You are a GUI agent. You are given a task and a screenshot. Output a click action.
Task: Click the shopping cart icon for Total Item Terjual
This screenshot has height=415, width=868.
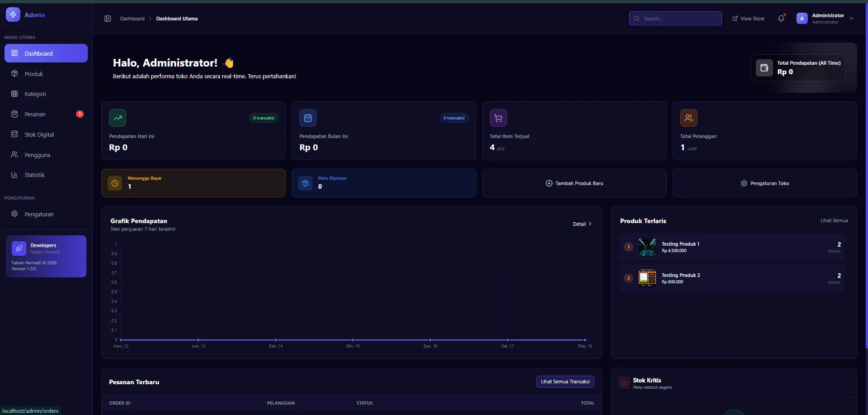[498, 118]
